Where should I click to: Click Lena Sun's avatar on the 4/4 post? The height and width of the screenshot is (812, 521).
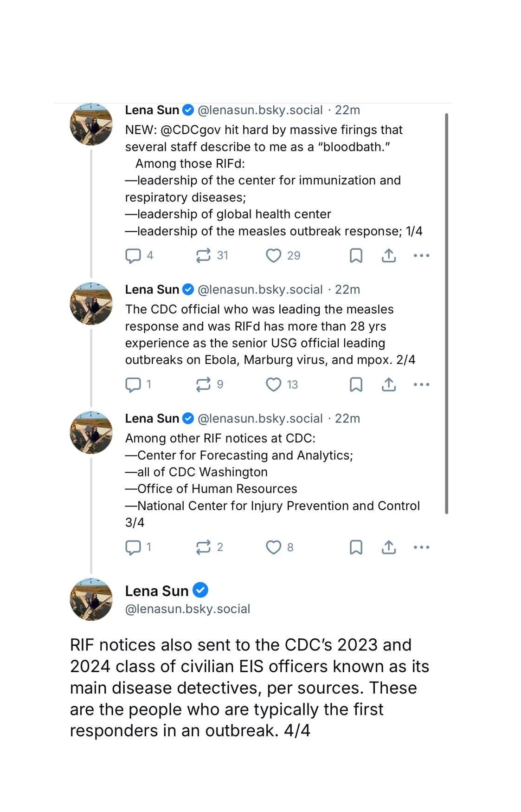pos(91,599)
